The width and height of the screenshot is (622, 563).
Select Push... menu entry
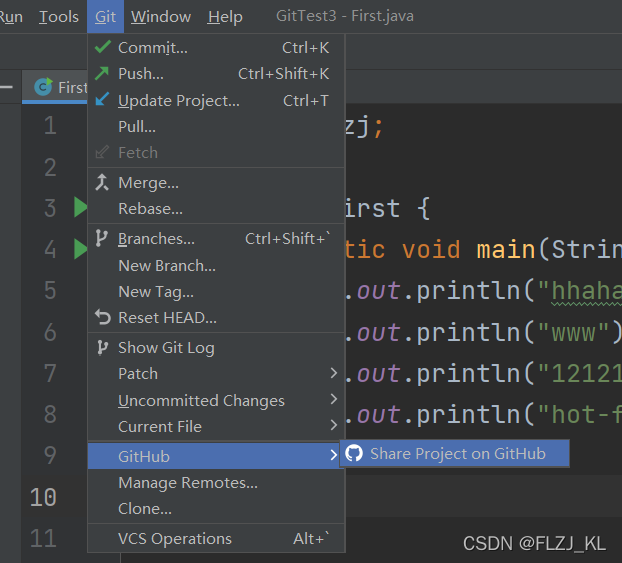click(216, 74)
